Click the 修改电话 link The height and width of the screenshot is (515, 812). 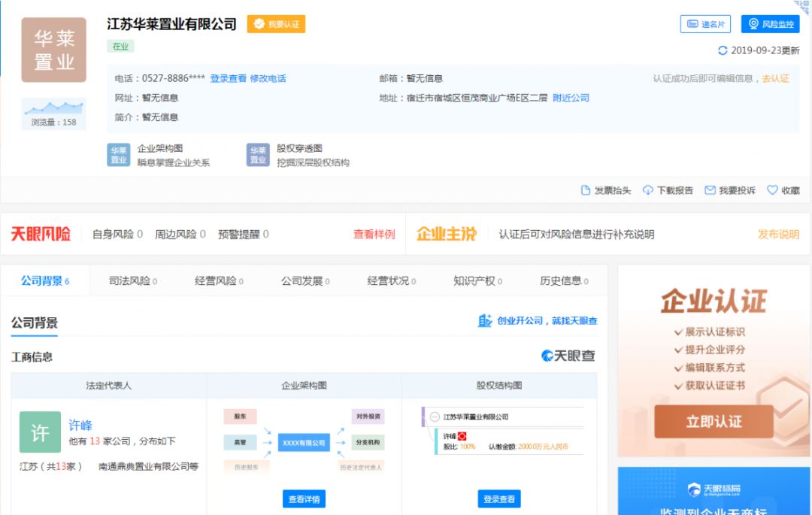(x=268, y=78)
